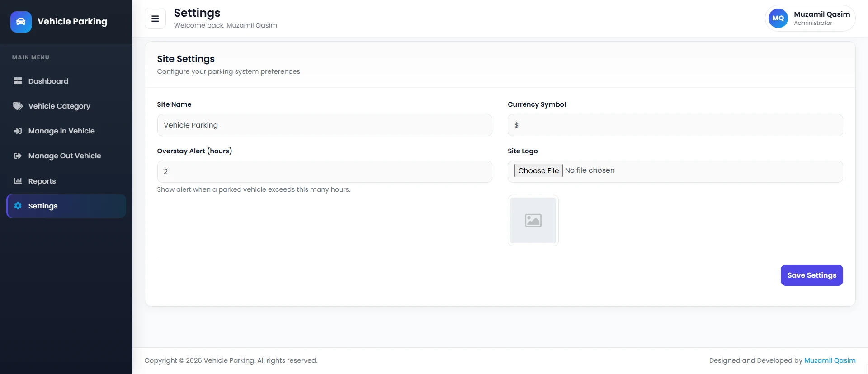Click the Save Settings button
The height and width of the screenshot is (374, 868).
[x=811, y=275]
